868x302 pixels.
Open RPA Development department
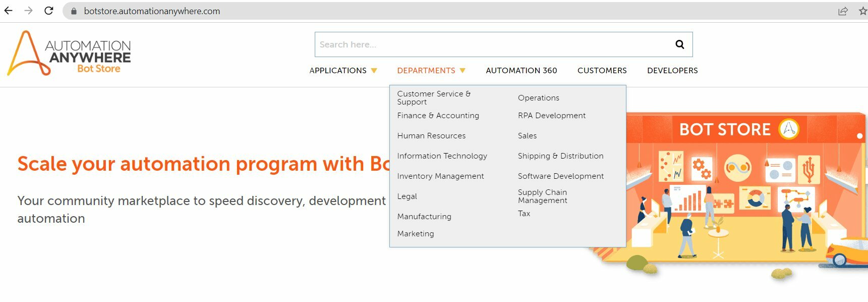point(552,116)
